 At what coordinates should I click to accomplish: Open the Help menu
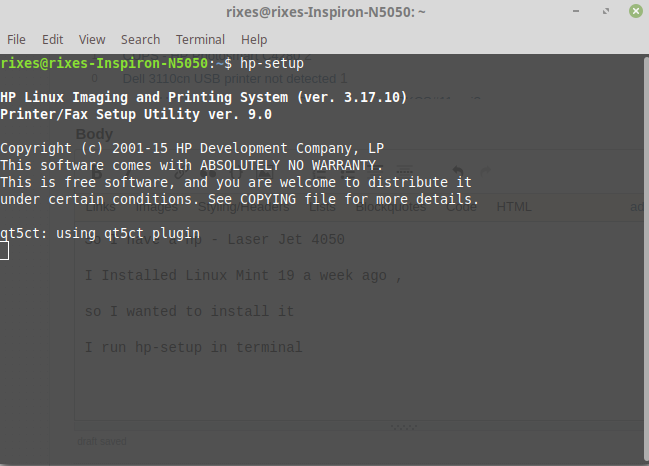254,40
